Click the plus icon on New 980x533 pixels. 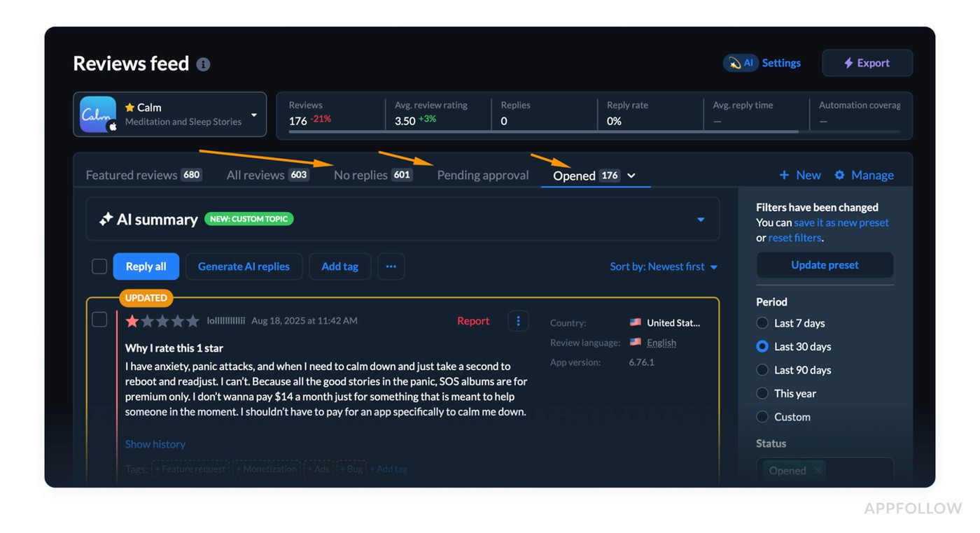786,175
